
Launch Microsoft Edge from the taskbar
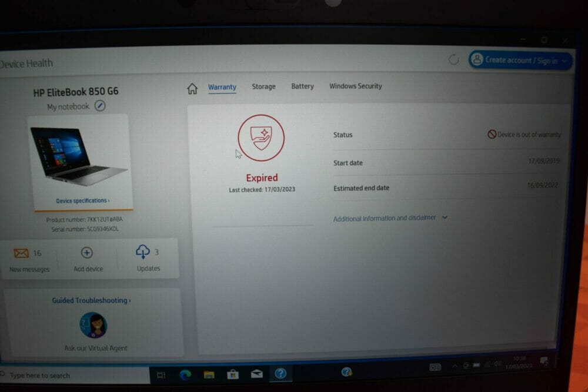185,375
